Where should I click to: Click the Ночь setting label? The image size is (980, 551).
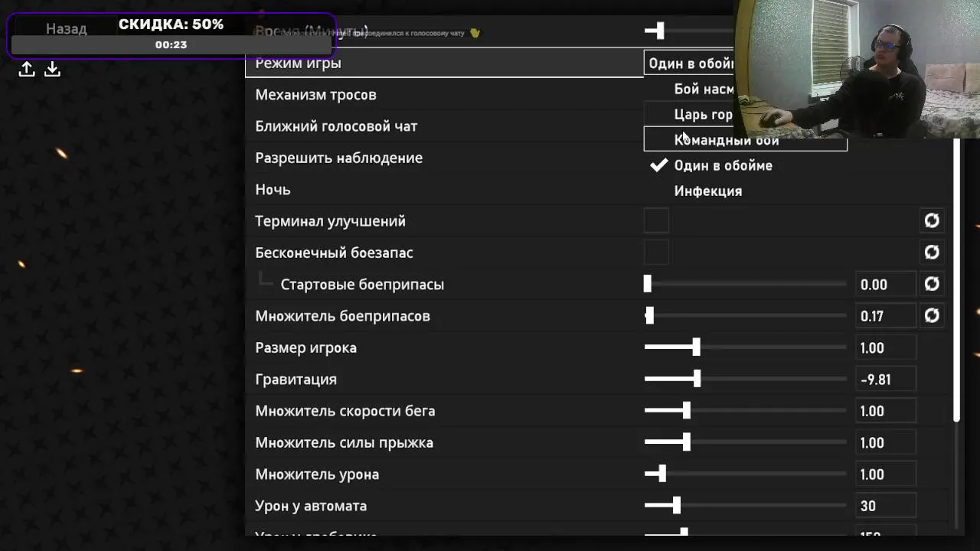[273, 190]
